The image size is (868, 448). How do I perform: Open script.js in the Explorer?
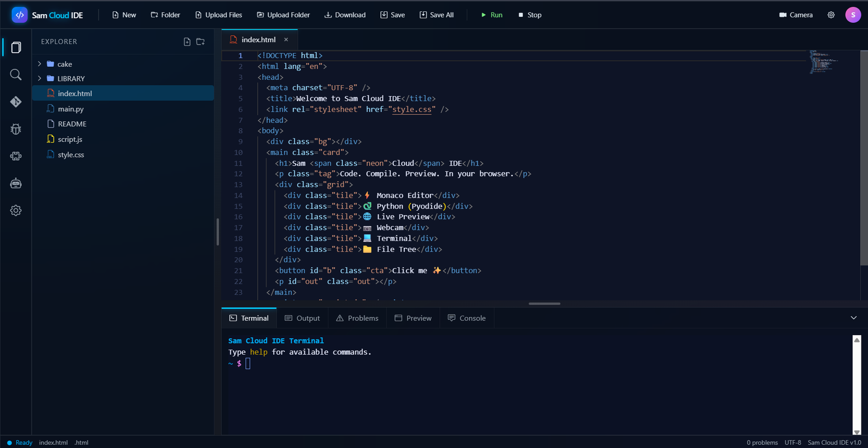[x=123, y=139]
